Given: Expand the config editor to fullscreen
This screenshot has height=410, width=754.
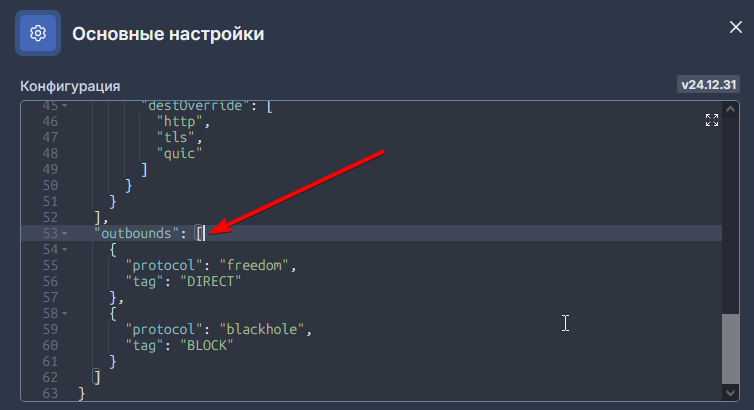Looking at the screenshot, I should tap(712, 120).
